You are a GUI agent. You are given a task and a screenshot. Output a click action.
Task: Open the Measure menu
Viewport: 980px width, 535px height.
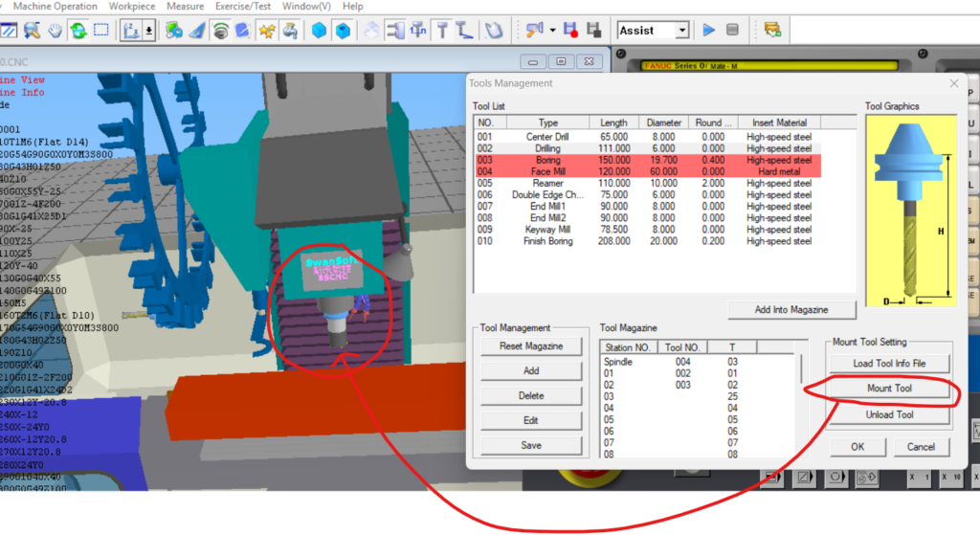[185, 7]
